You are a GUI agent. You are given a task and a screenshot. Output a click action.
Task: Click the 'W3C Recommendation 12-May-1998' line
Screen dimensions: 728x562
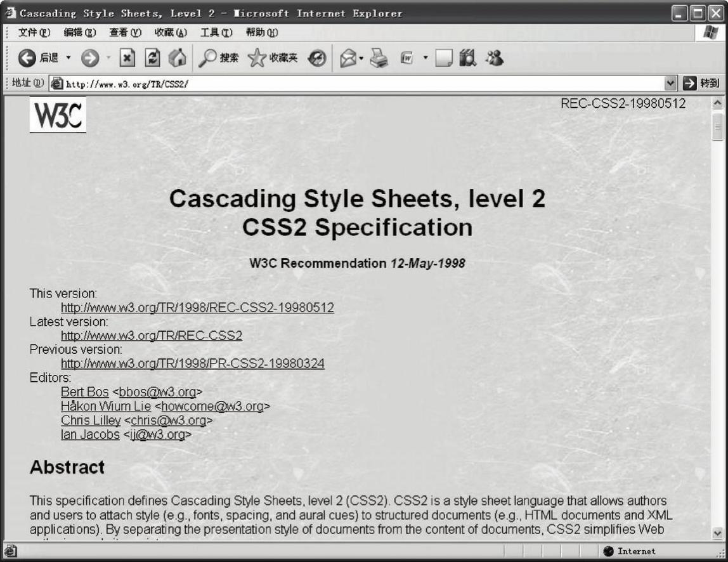pyautogui.click(x=357, y=263)
